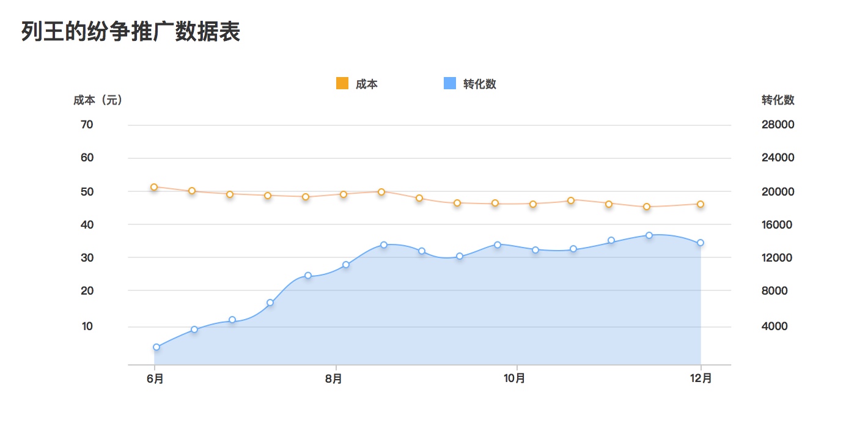868x434 pixels.
Task: Toggle the 成本 series legend label
Action: tap(367, 84)
